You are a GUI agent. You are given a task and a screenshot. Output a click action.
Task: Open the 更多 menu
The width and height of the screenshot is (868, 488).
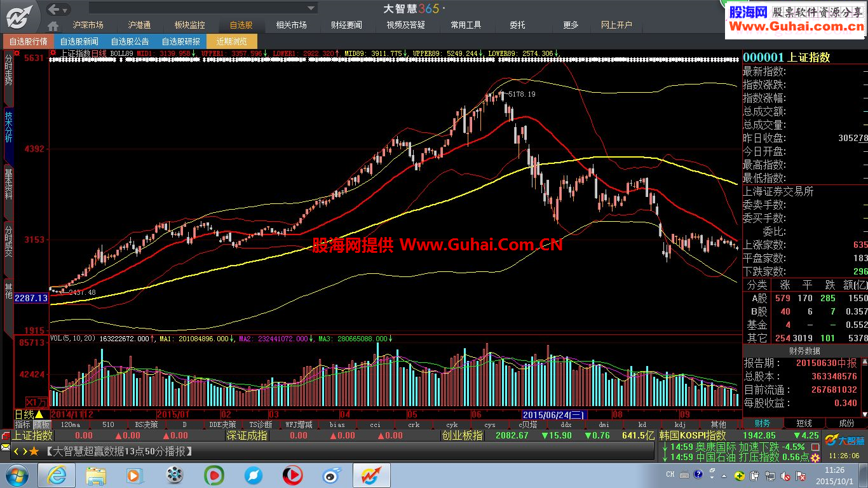tap(571, 25)
